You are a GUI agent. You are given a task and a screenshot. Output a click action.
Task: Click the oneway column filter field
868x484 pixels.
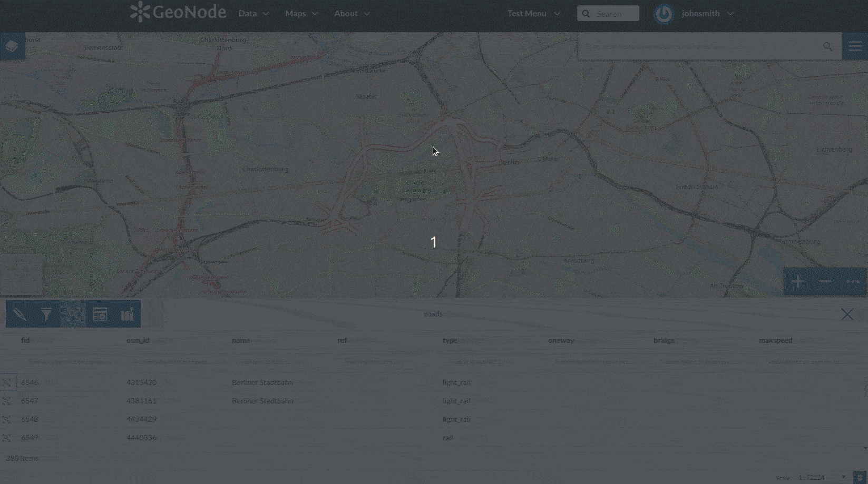tap(596, 362)
